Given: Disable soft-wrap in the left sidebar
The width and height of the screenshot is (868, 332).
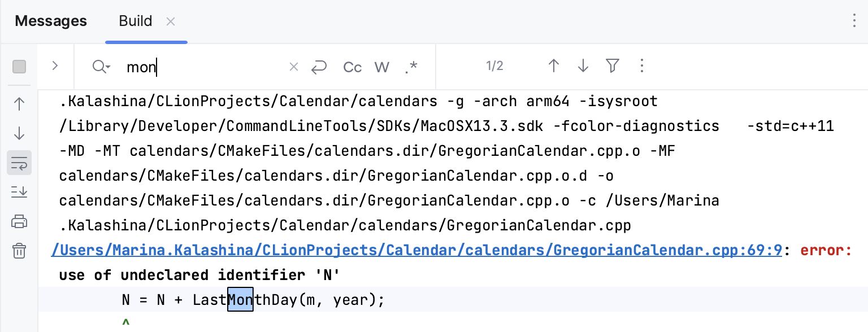Looking at the screenshot, I should point(19,163).
